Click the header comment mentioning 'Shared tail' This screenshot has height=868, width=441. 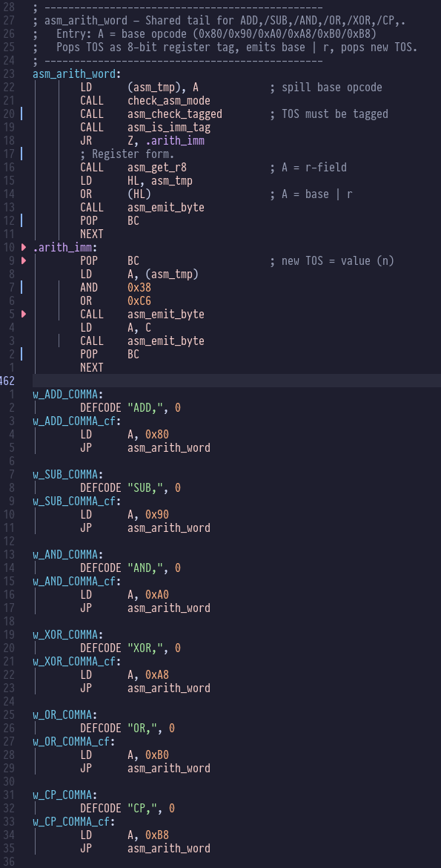click(x=219, y=21)
